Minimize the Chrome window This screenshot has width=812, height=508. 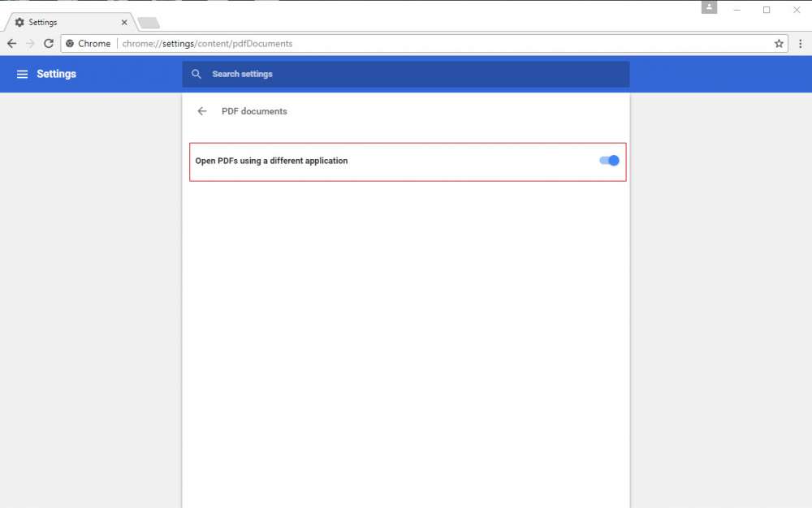737,10
